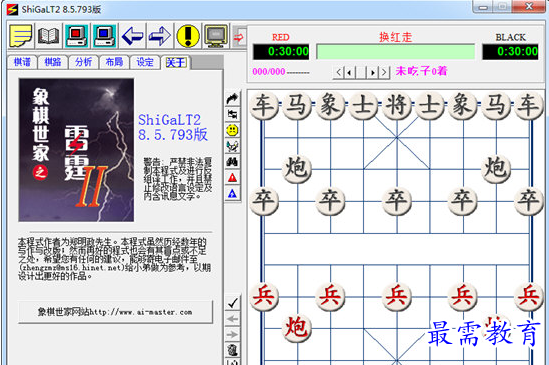Select the black left 马 piece

pyautogui.click(x=297, y=105)
